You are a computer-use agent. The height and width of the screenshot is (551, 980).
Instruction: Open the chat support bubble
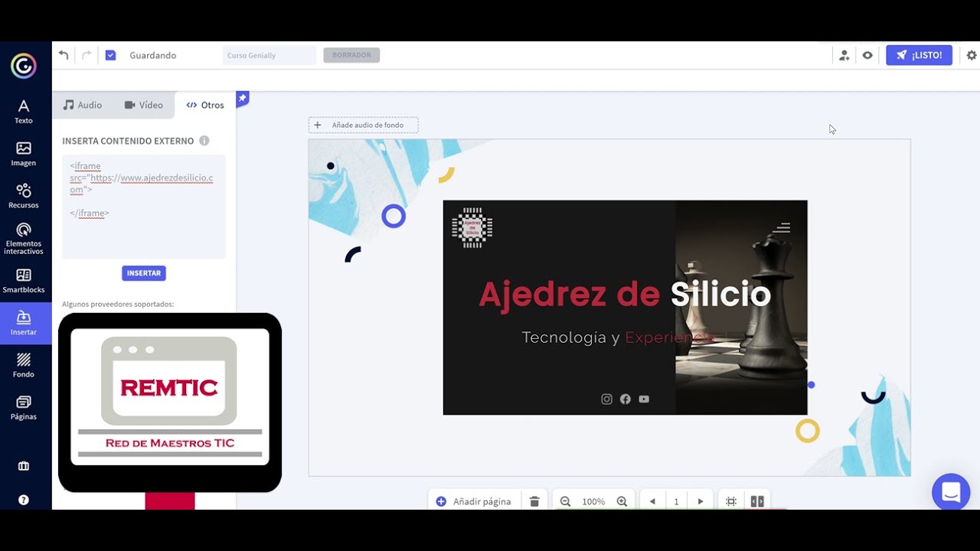[951, 492]
